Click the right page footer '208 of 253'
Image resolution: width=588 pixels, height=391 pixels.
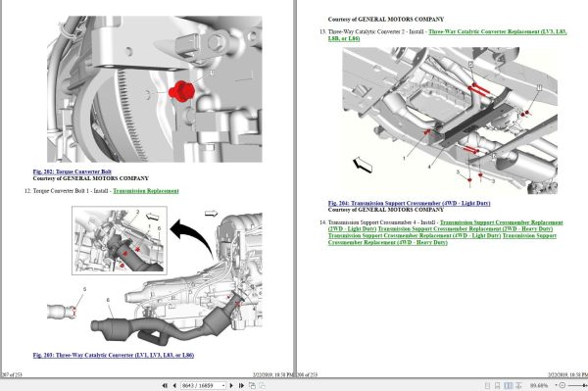pos(308,374)
